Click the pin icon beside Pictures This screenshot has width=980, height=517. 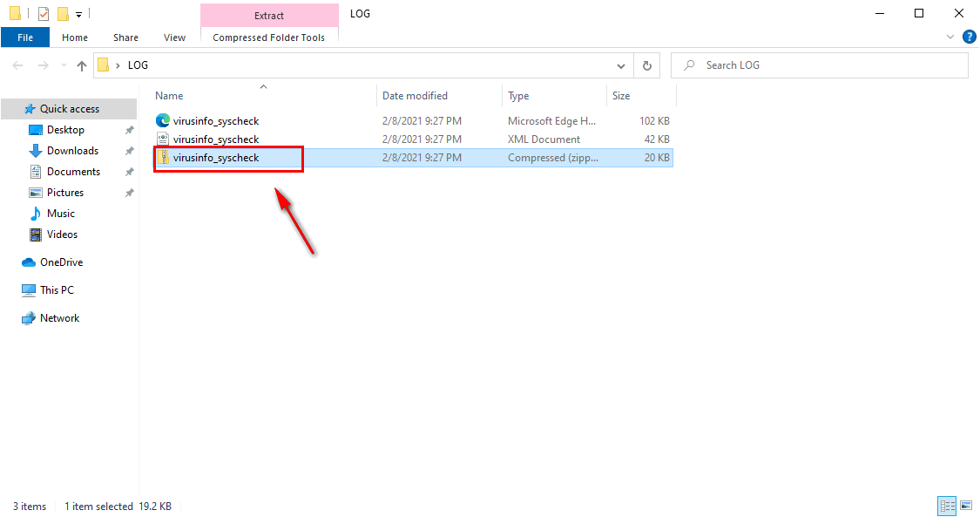(130, 193)
